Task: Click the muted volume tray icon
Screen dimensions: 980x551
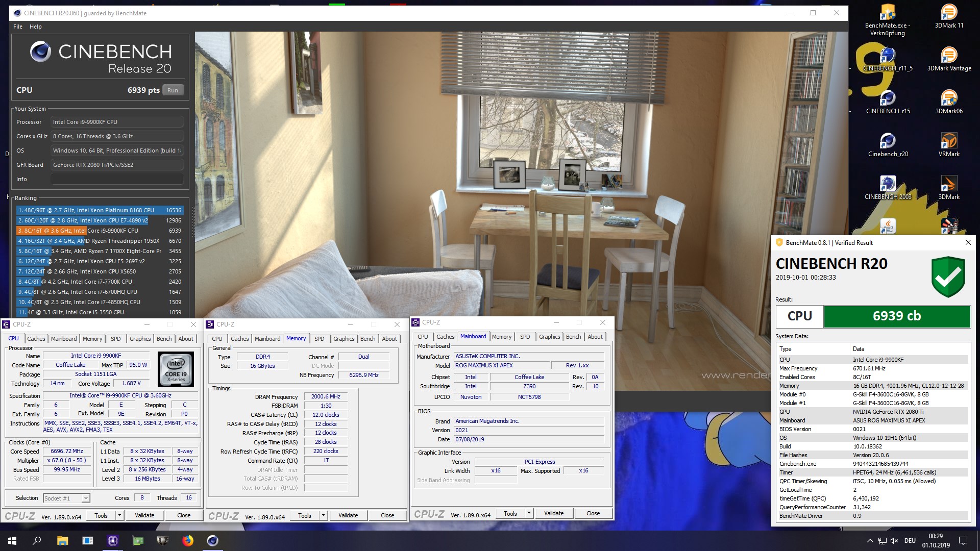Action: (x=894, y=541)
